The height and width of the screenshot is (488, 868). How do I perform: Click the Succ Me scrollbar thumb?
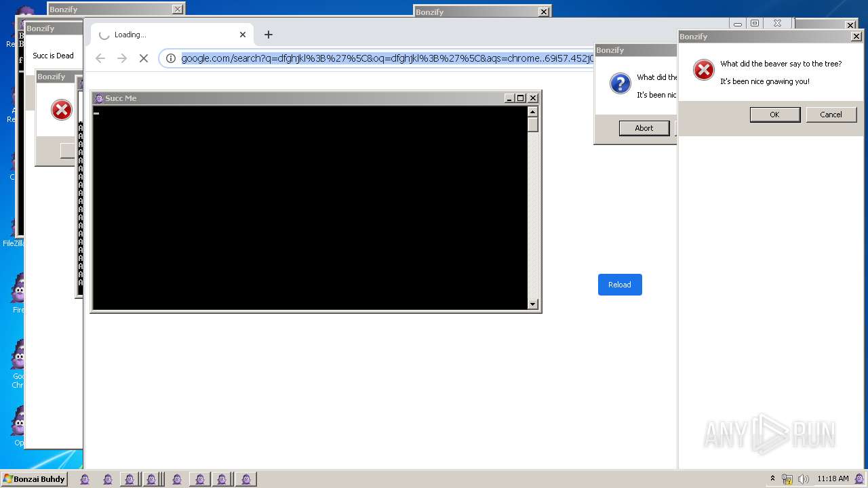[533, 125]
